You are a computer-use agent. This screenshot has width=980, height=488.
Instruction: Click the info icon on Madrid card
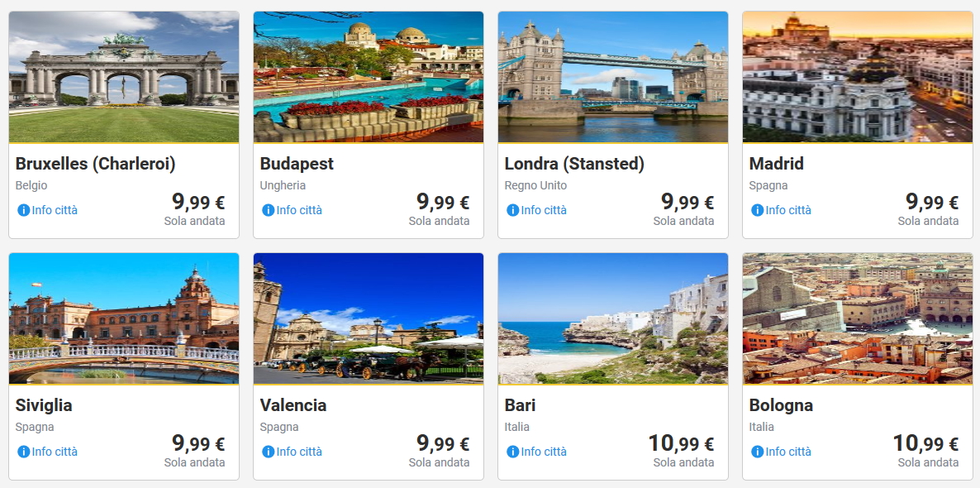(x=757, y=210)
